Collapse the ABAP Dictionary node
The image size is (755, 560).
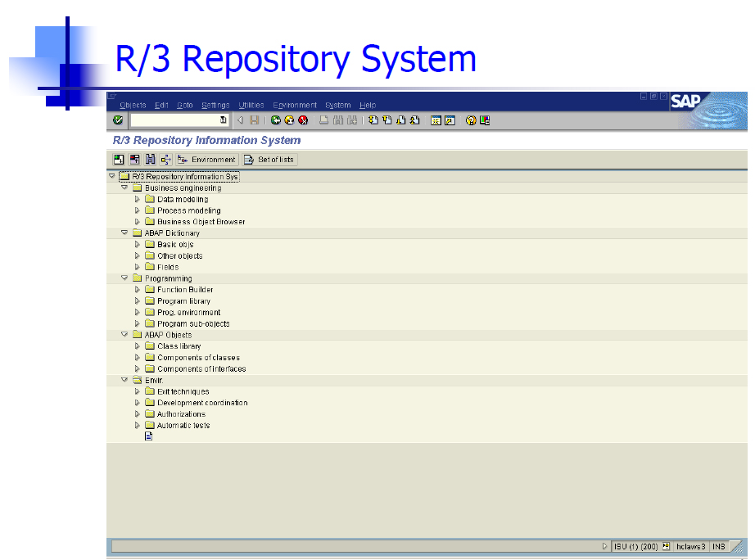coord(124,233)
